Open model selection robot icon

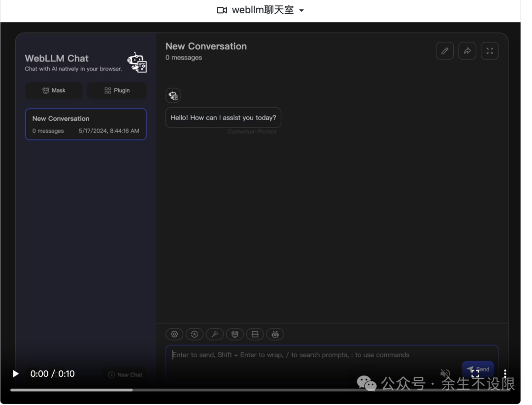(275, 334)
